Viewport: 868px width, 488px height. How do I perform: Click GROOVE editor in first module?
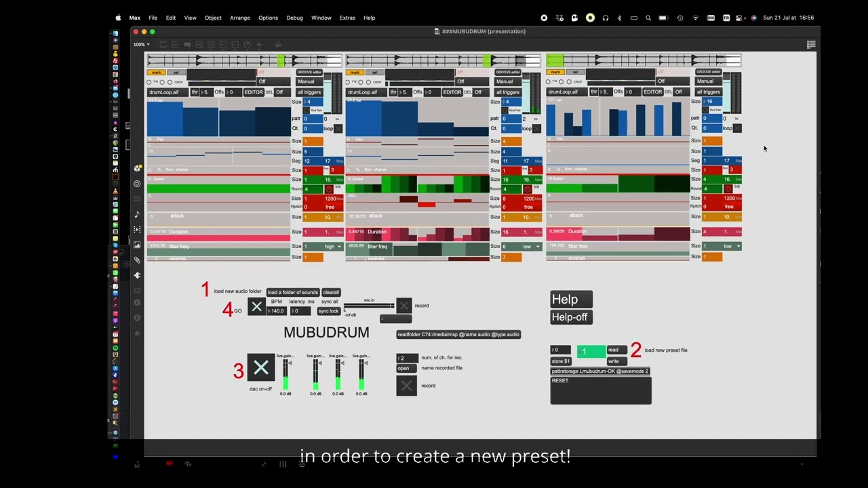click(x=309, y=72)
